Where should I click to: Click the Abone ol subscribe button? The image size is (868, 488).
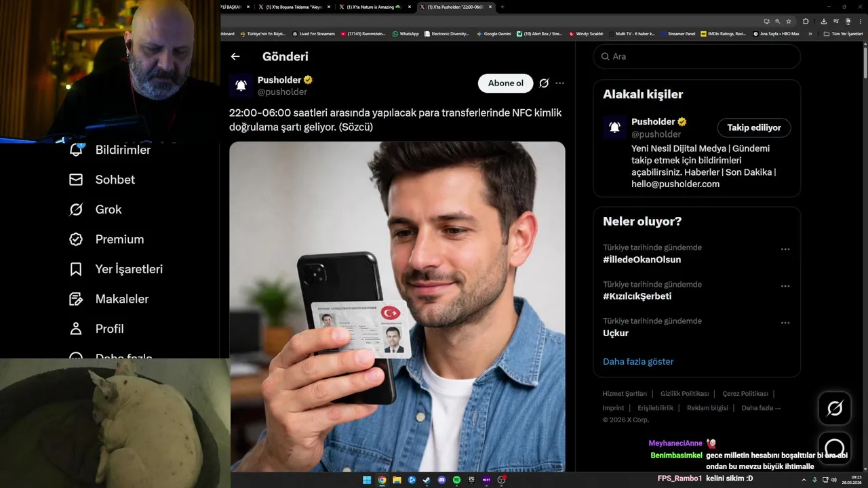click(x=506, y=83)
